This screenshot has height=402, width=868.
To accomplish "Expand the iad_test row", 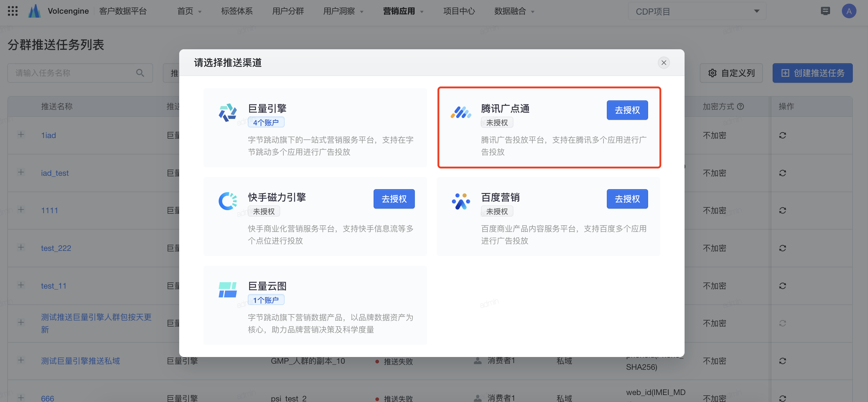I will tap(21, 173).
